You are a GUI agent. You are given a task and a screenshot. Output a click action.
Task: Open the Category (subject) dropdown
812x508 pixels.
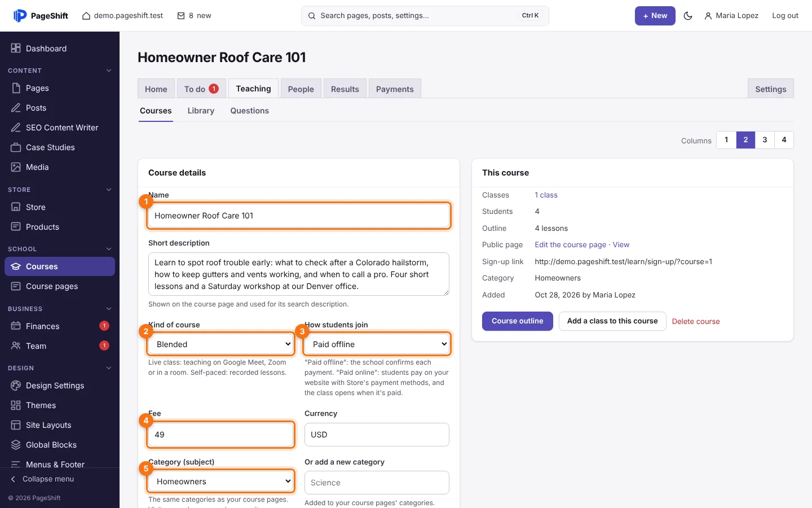pos(221,481)
